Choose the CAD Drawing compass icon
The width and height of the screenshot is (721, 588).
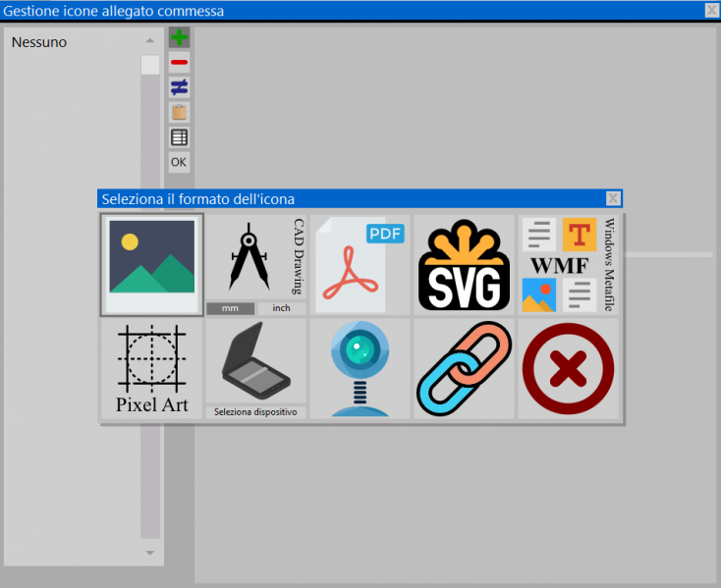click(255, 257)
